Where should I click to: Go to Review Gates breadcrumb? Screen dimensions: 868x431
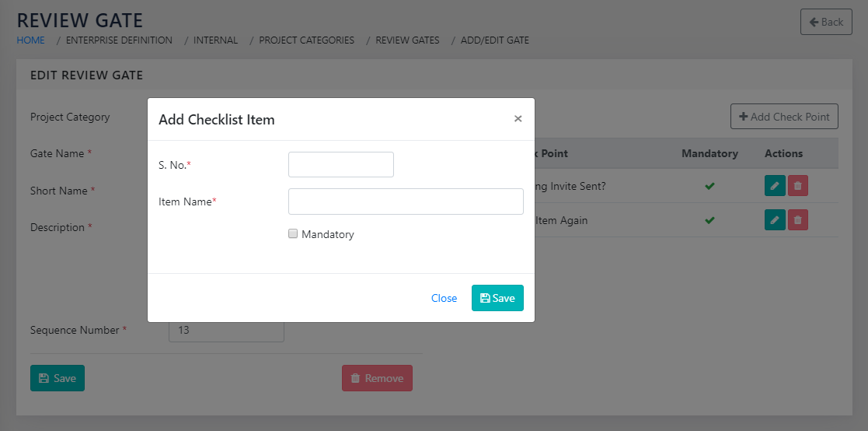(407, 40)
